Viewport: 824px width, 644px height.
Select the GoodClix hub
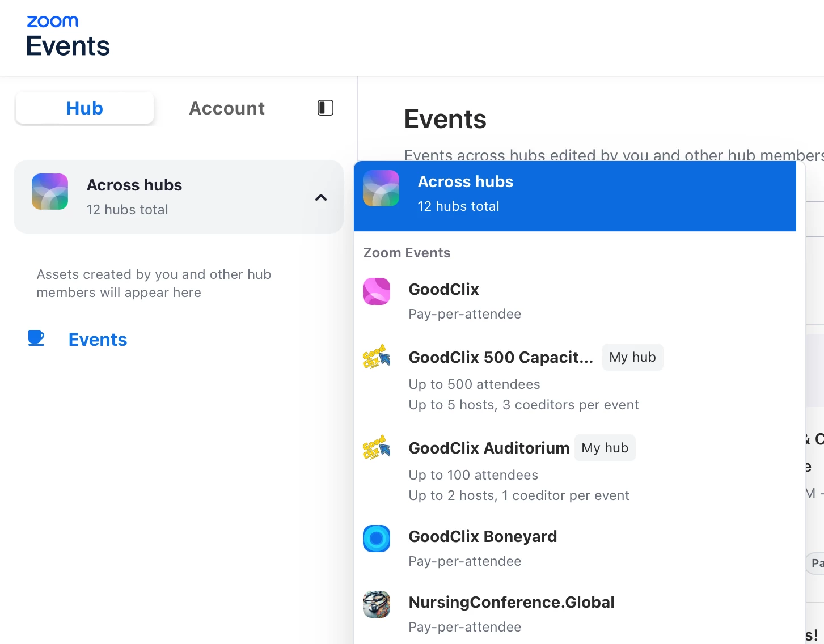point(575,300)
